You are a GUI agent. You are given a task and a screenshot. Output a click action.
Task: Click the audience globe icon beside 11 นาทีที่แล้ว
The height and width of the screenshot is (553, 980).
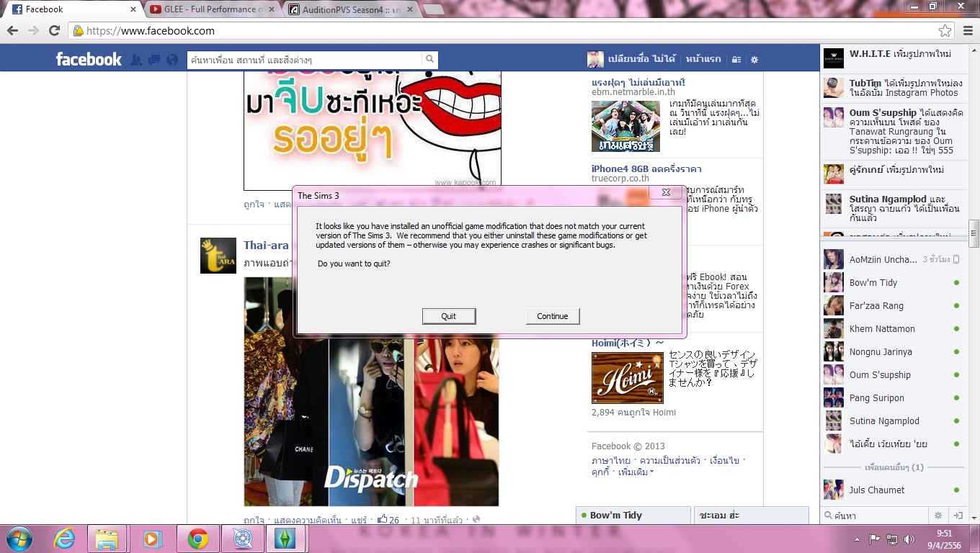click(476, 520)
